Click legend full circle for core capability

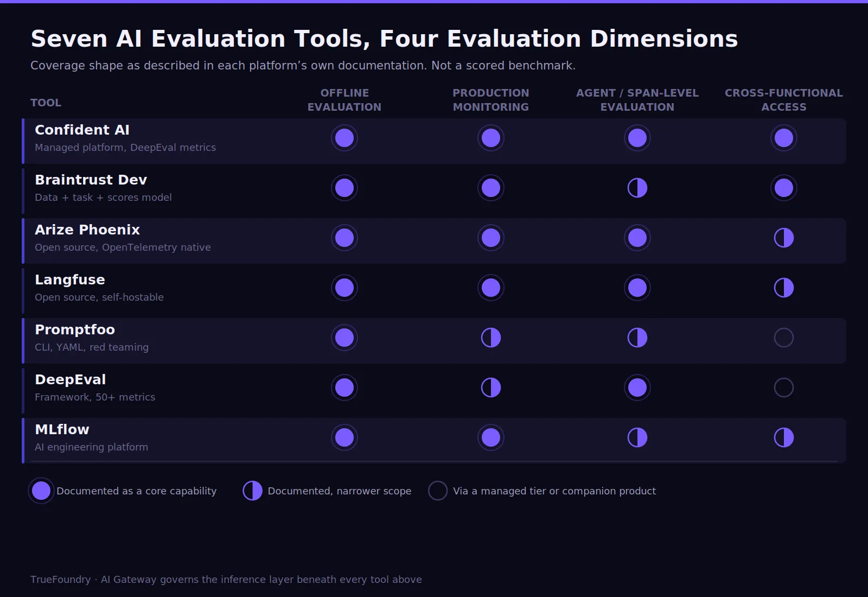tap(41, 491)
